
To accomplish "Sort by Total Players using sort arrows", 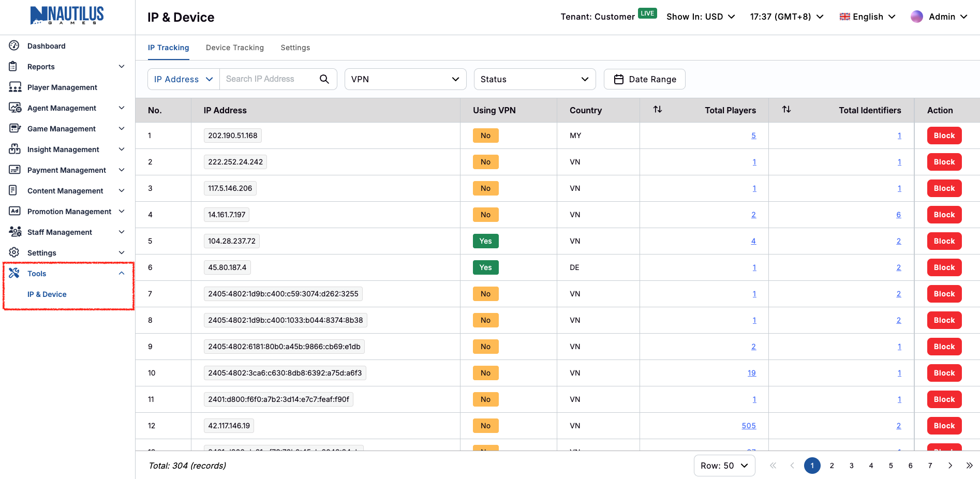I will [x=786, y=110].
